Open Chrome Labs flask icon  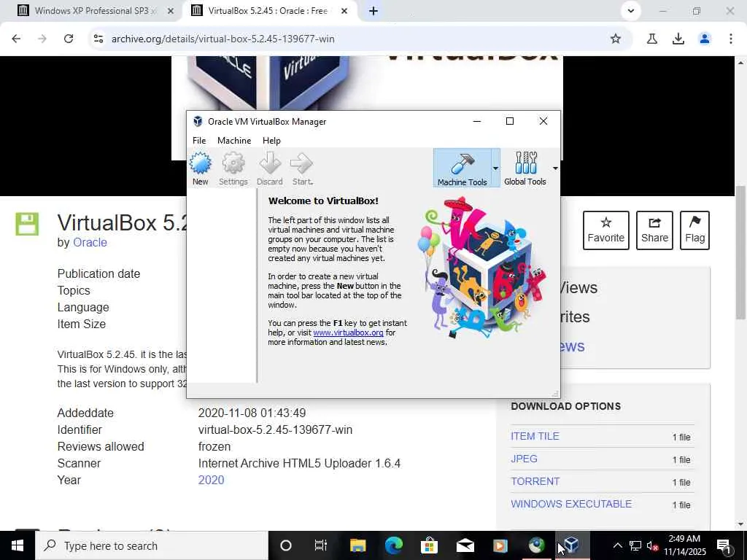652,39
